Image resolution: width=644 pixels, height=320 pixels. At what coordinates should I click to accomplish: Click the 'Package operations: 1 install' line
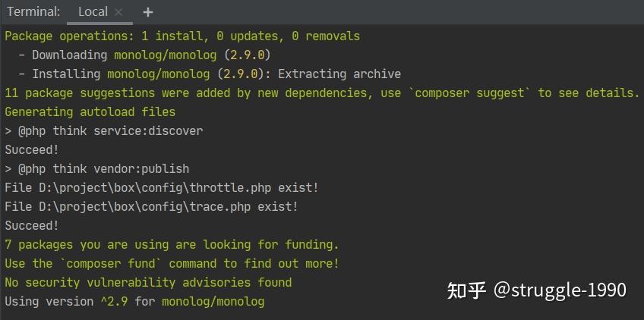182,36
